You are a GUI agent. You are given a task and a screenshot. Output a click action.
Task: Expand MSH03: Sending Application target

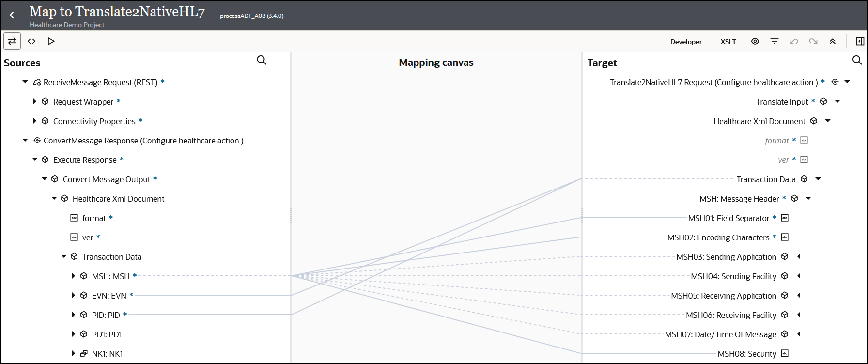[799, 256]
